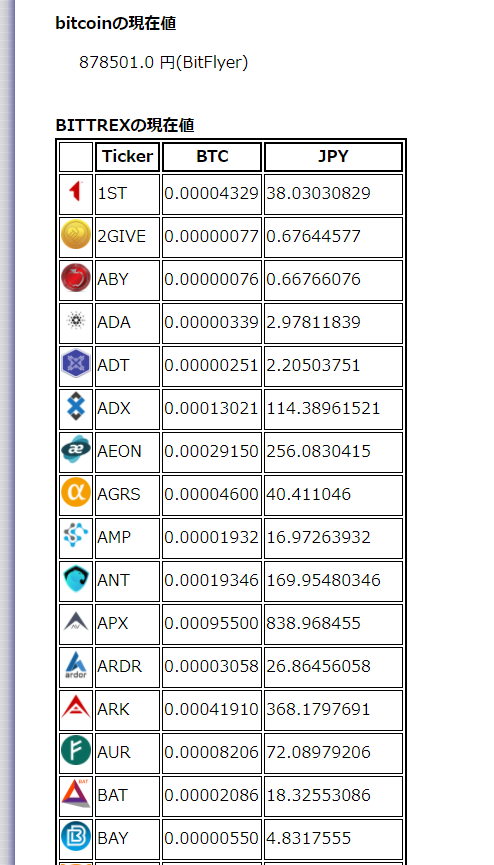Click the ANT Aragon eagle icon
The width and height of the screenshot is (494, 865).
tap(76, 579)
